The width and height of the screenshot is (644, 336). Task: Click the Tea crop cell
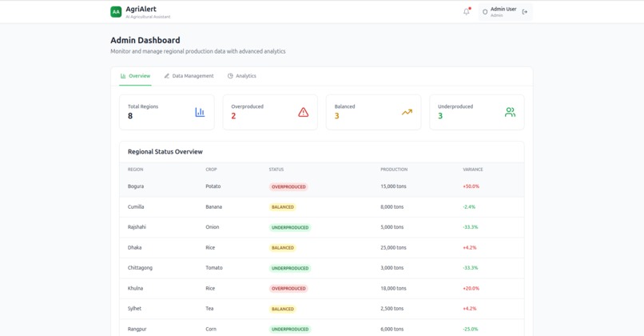(x=209, y=309)
